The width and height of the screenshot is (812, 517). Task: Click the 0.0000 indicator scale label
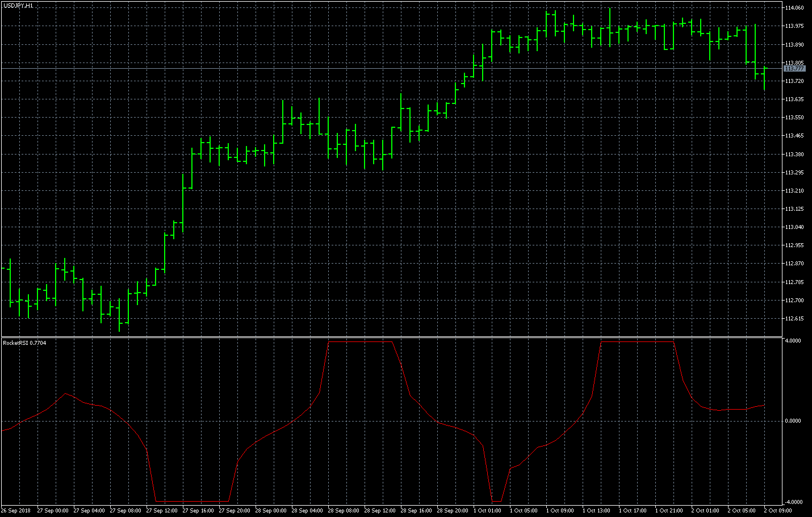tap(793, 421)
